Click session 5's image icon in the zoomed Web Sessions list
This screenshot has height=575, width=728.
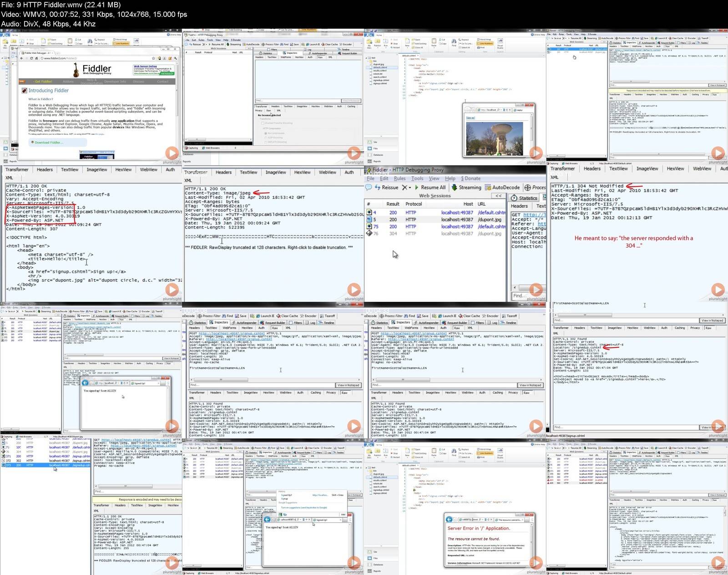pyautogui.click(x=369, y=219)
